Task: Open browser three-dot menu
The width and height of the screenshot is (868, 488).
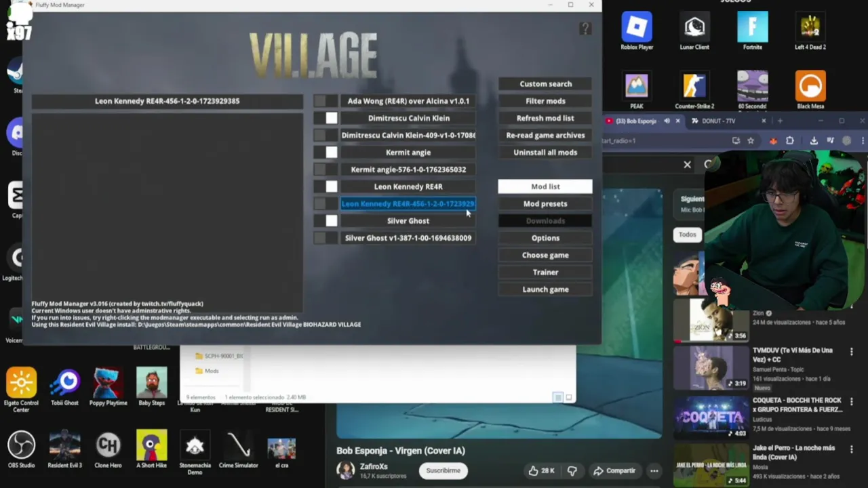Action: pyautogui.click(x=862, y=140)
